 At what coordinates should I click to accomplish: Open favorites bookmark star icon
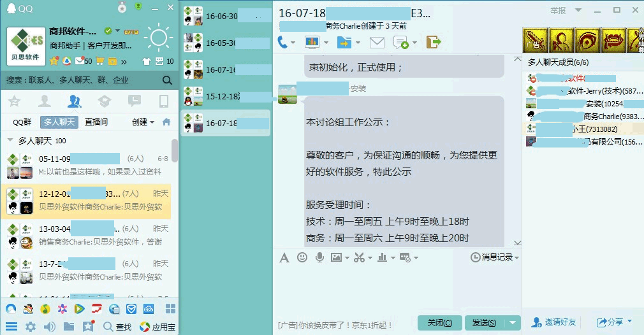88,326
